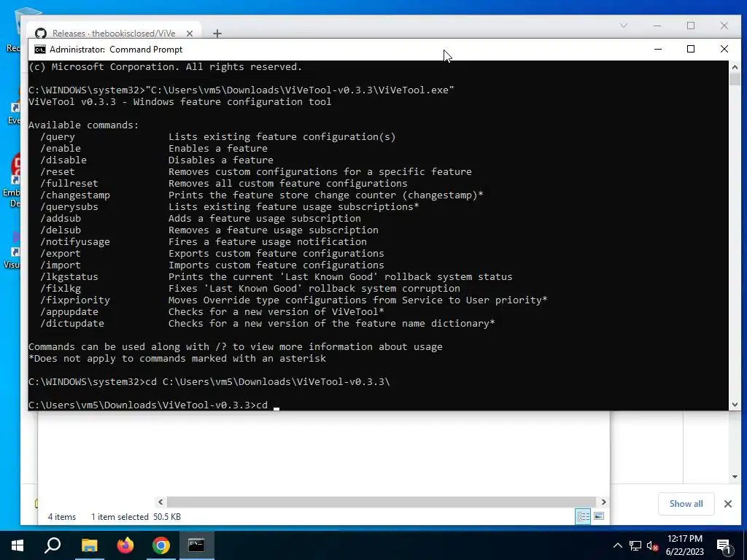The image size is (747, 560).
Task: Click the /appupdate command text
Action: [69, 312]
